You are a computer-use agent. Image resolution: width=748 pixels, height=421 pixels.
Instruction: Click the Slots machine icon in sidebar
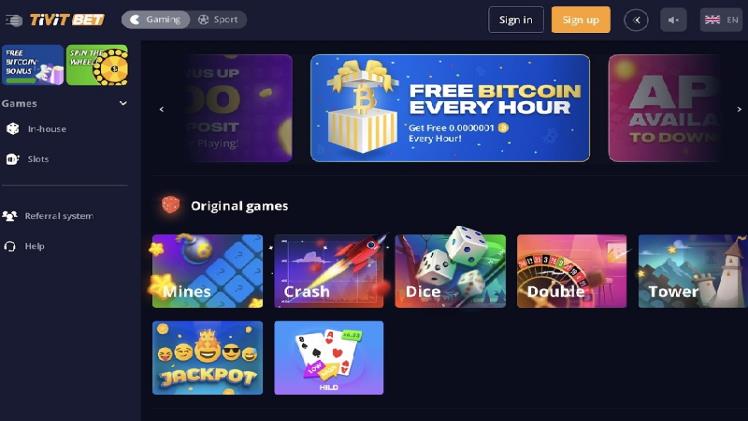tap(12, 159)
